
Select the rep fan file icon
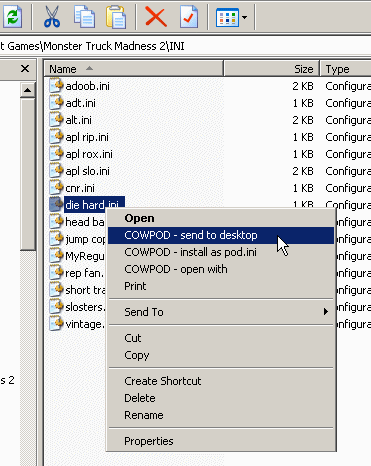pyautogui.click(x=56, y=273)
